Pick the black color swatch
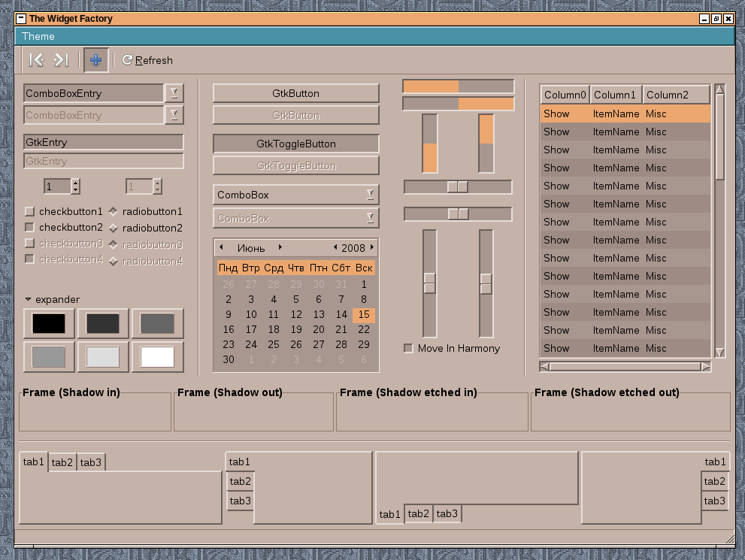Viewport: 745px width, 560px height. [49, 324]
